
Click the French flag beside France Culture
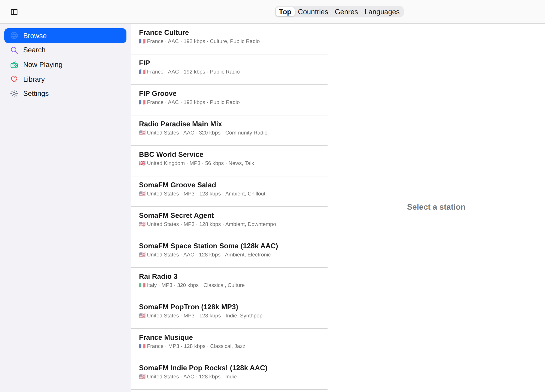pyautogui.click(x=142, y=41)
